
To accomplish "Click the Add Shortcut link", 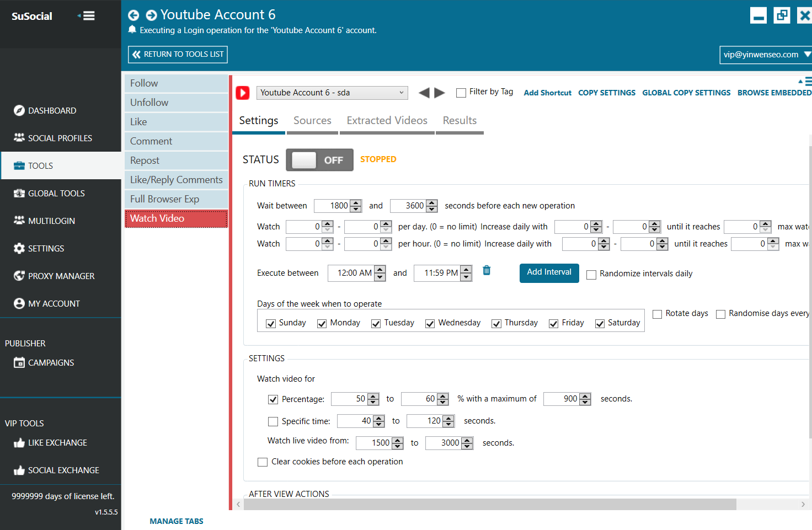I will coord(547,93).
